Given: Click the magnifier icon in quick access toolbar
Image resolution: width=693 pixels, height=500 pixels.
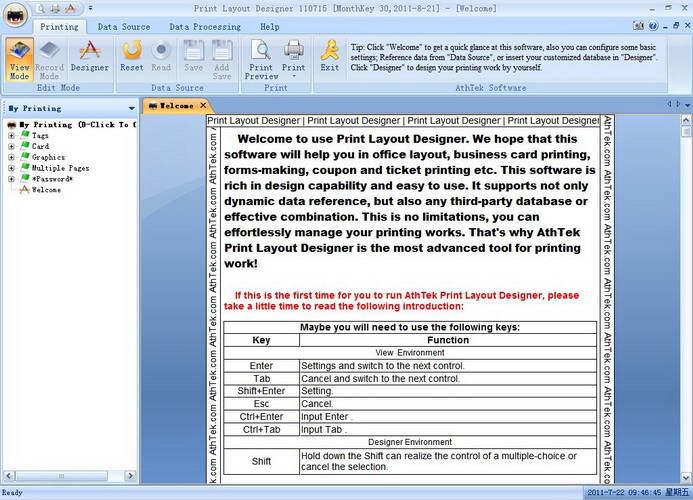Looking at the screenshot, I should point(41,8).
